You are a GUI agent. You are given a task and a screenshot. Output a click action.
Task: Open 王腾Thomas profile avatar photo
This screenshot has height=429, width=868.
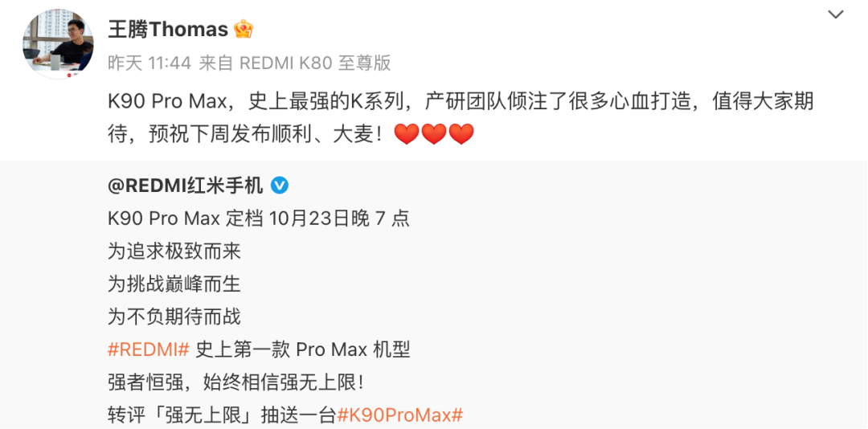pos(58,43)
